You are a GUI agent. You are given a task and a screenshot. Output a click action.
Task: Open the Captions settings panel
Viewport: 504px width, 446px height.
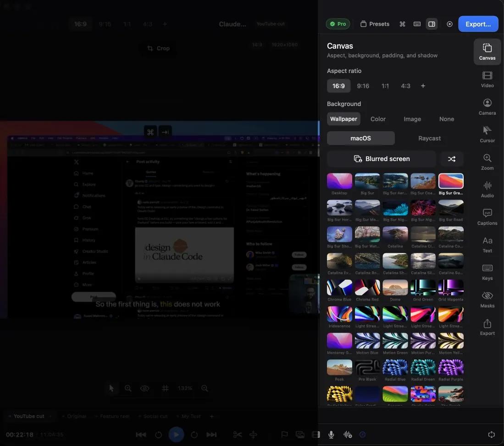click(x=487, y=217)
